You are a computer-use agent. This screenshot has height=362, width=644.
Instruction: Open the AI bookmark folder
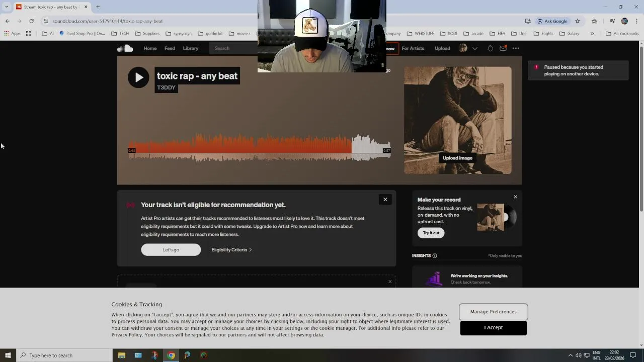tap(48, 34)
